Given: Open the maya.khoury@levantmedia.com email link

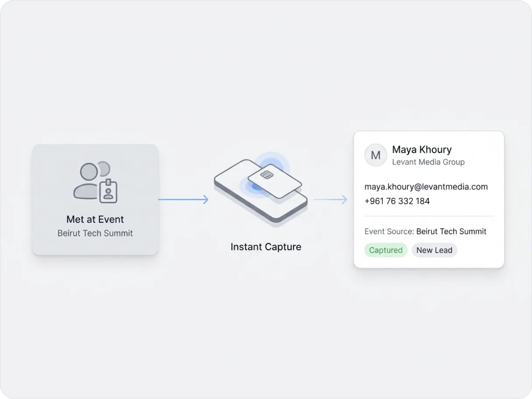Looking at the screenshot, I should point(426,187).
